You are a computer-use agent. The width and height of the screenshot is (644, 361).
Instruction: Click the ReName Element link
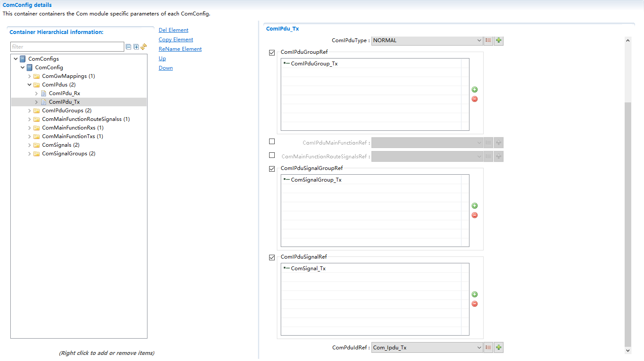click(x=180, y=49)
